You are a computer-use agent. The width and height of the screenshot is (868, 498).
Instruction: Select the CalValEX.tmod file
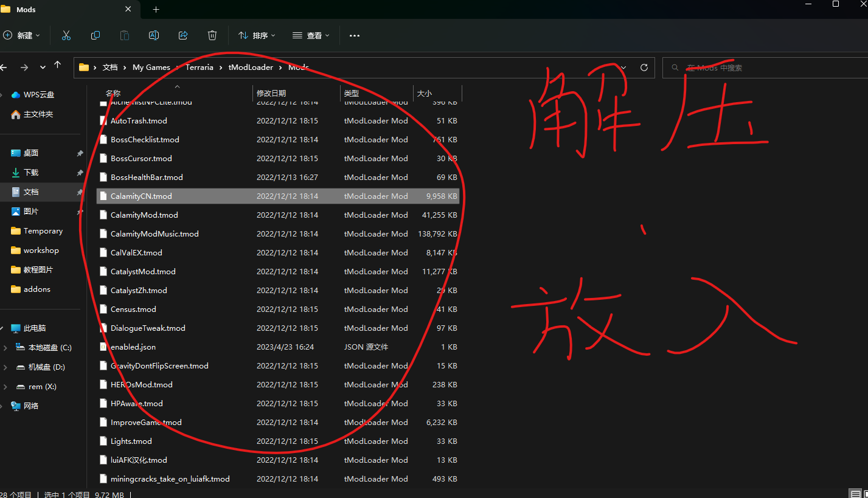[278, 253]
